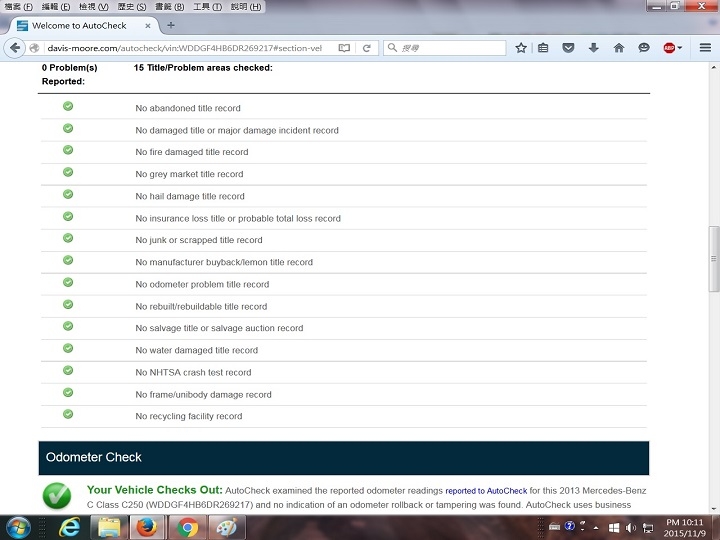Click green check for salvage title record
The width and height of the screenshot is (720, 540).
68,326
